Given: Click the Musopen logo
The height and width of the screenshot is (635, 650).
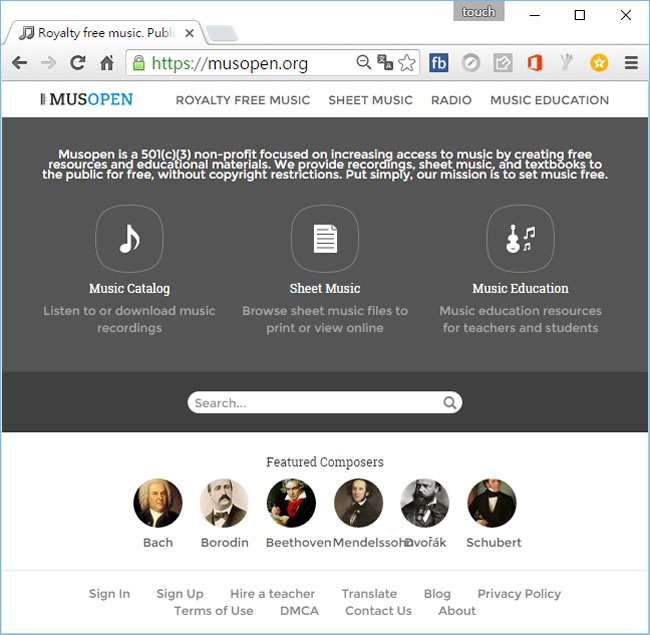Looking at the screenshot, I should pyautogui.click(x=87, y=99).
